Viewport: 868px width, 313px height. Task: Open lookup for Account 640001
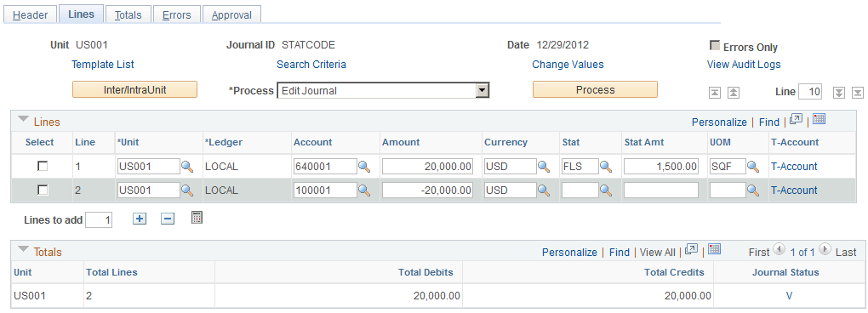[363, 167]
